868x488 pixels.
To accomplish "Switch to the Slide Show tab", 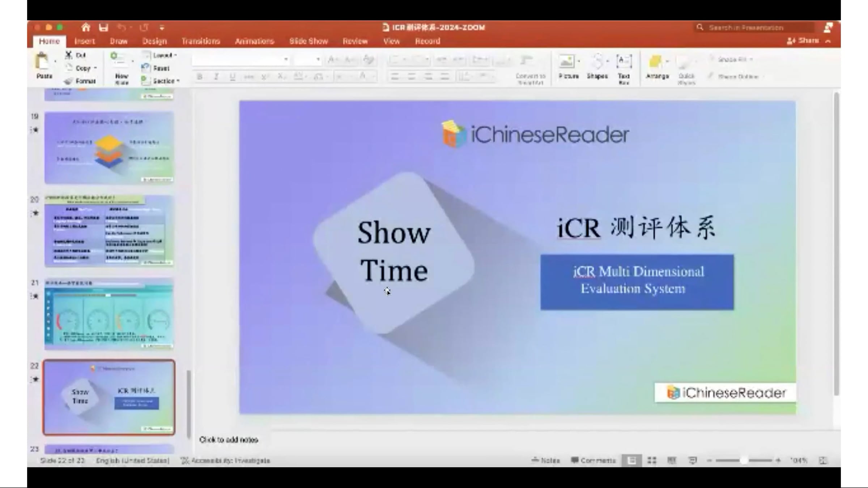I will (308, 41).
